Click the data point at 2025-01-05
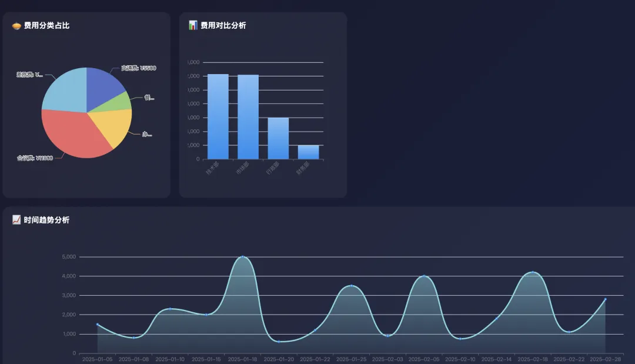This screenshot has width=635, height=364. (97, 325)
